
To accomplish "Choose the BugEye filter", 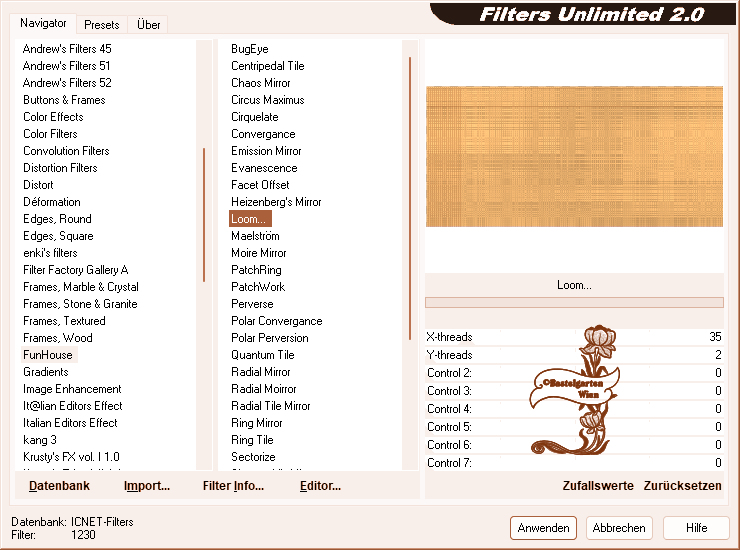I will (x=250, y=49).
